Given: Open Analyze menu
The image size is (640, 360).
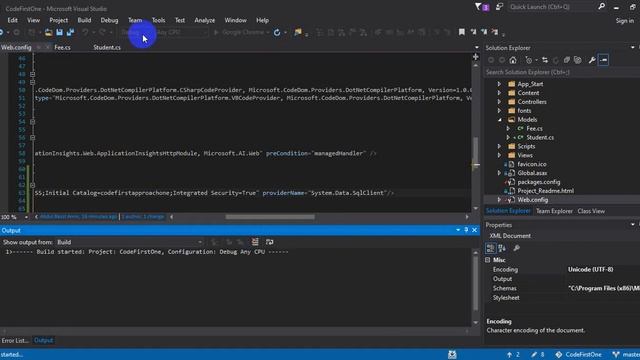Looking at the screenshot, I should 204,20.
